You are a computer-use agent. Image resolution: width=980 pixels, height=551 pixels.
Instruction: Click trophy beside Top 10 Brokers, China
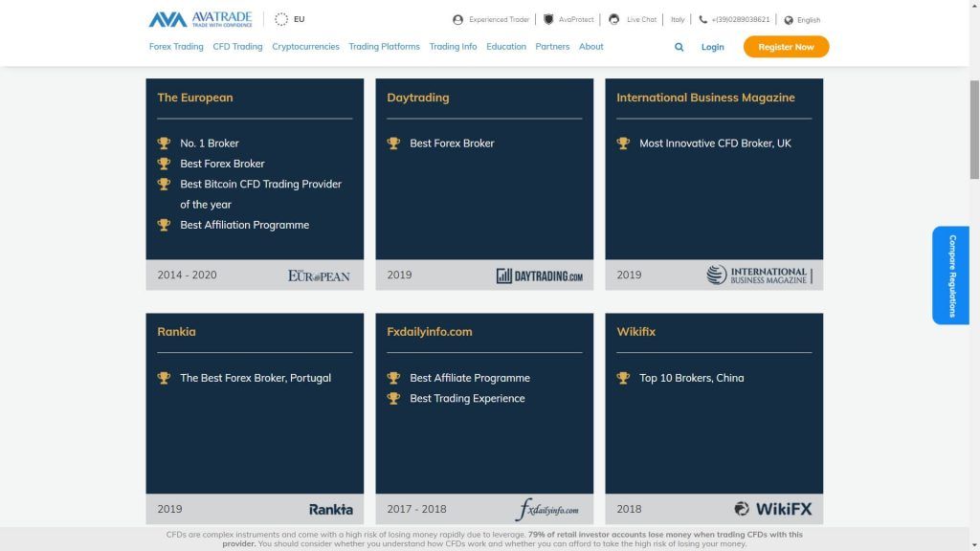623,378
